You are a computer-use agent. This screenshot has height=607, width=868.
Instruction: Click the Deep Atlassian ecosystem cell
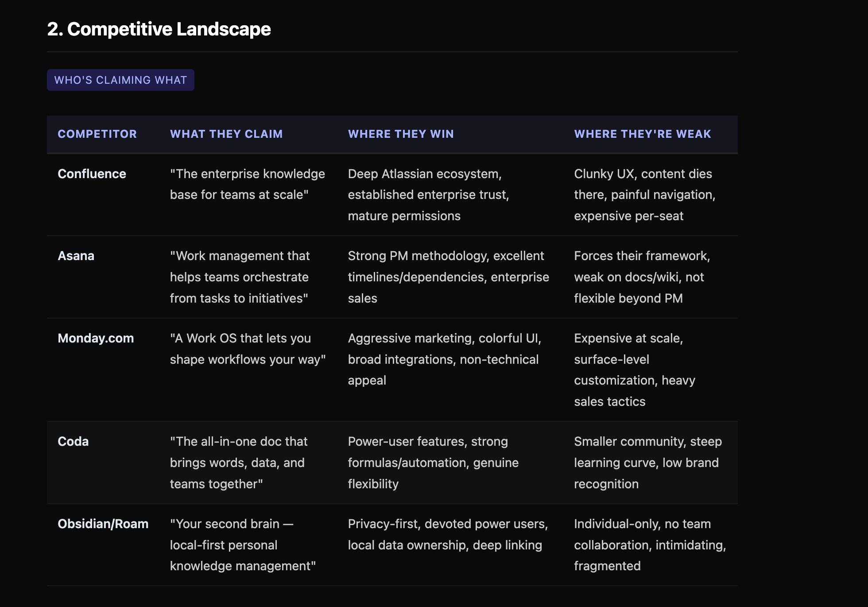tap(428, 195)
